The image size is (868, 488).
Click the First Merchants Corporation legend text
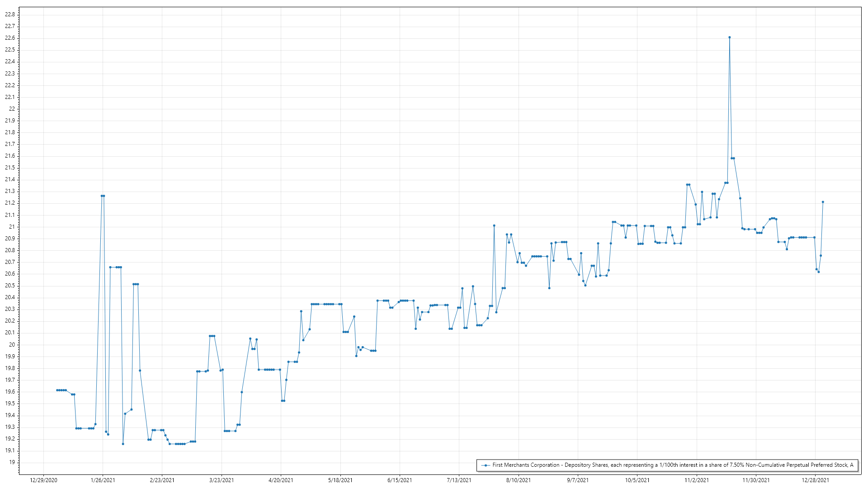pyautogui.click(x=672, y=465)
